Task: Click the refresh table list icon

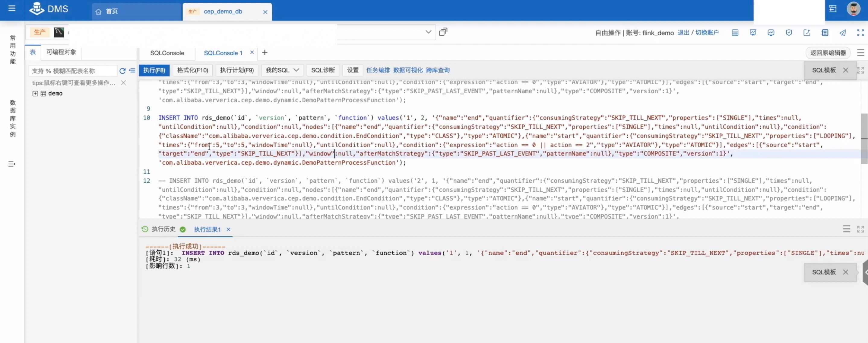Action: (122, 70)
